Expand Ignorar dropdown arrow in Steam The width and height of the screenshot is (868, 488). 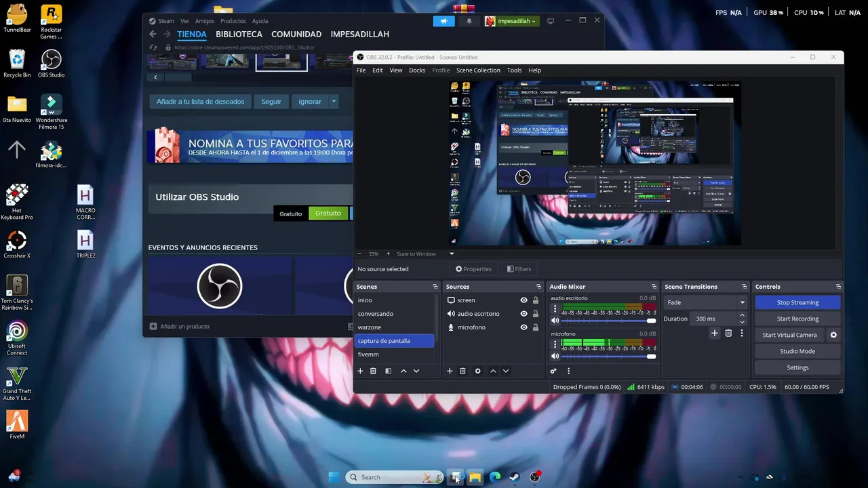pyautogui.click(x=334, y=102)
